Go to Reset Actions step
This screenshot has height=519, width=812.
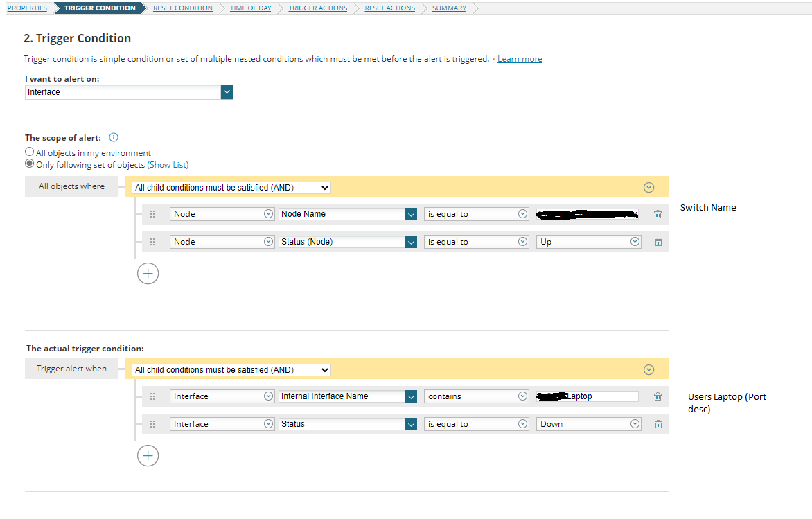click(390, 8)
